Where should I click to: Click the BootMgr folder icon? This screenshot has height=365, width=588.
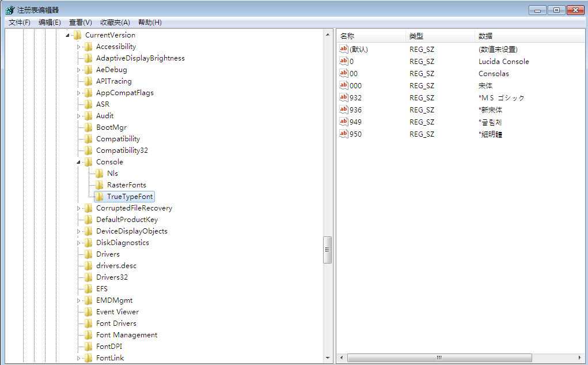coord(89,127)
